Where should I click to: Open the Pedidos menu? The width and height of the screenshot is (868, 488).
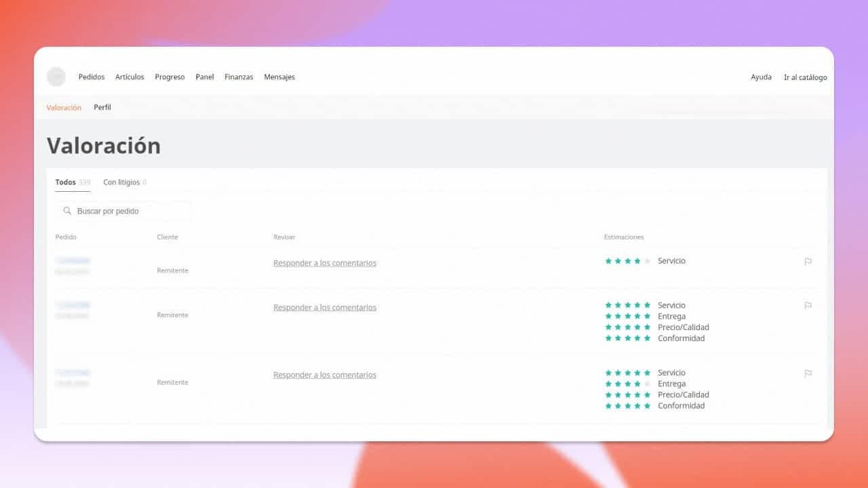(92, 77)
